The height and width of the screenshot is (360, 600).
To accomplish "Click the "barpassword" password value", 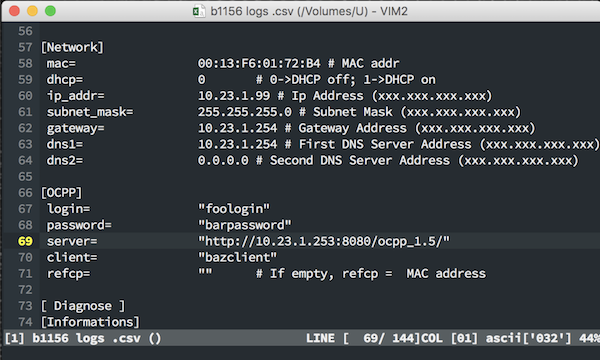I will 245,225.
